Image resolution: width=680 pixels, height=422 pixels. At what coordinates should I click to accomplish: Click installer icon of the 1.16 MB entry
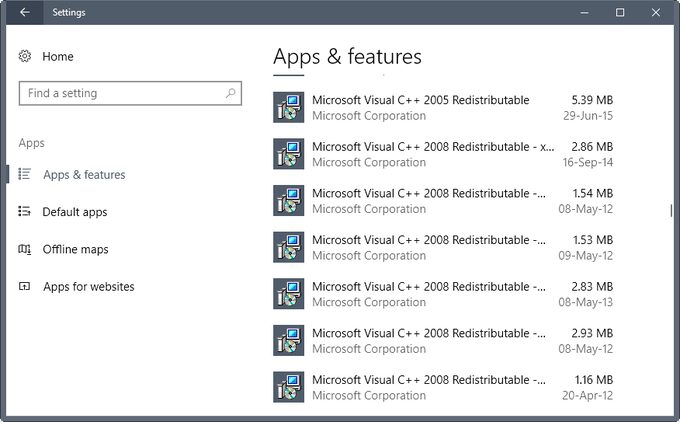coord(288,387)
